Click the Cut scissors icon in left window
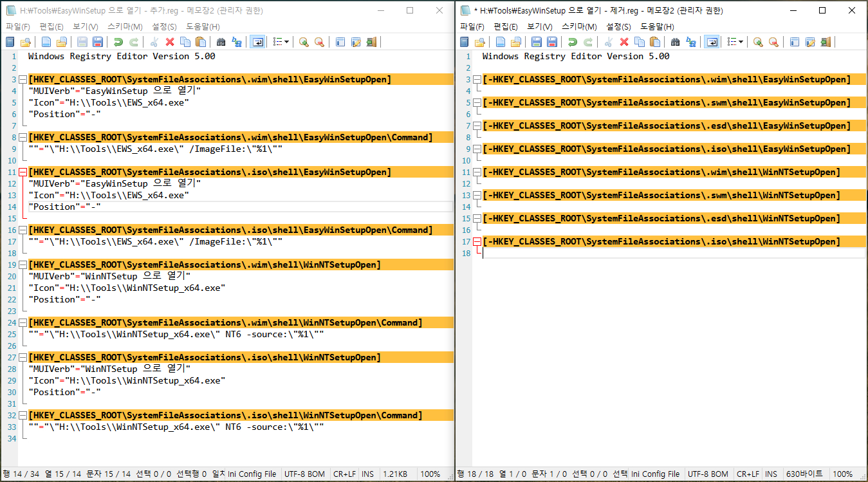Viewport: 868px width, 482px height. (154, 42)
